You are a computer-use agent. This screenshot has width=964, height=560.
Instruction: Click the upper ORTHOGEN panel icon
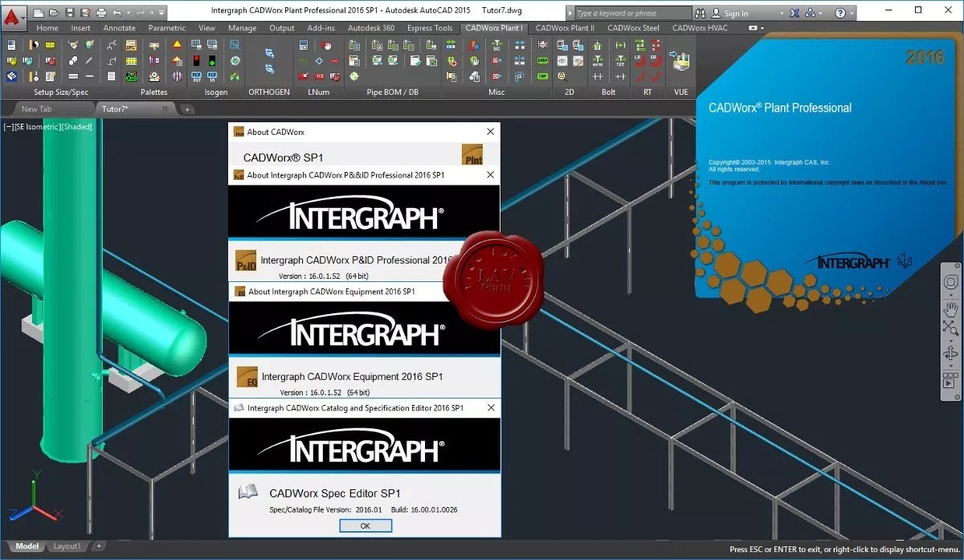(269, 53)
